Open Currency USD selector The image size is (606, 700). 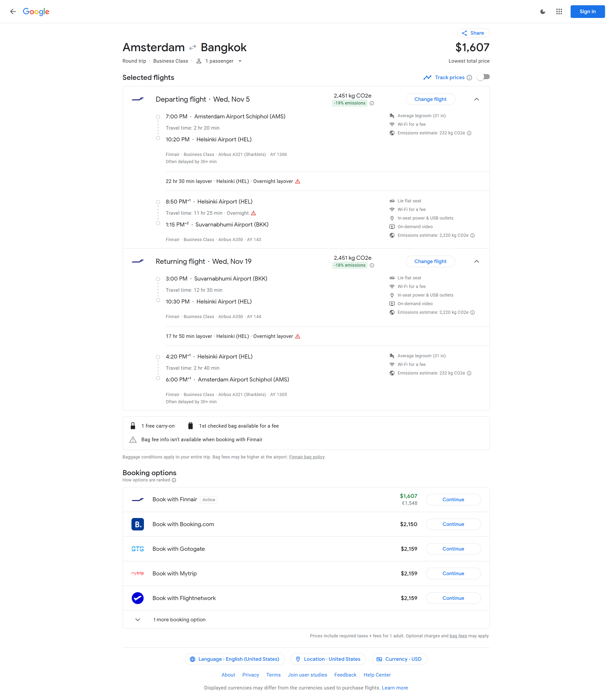tap(399, 659)
